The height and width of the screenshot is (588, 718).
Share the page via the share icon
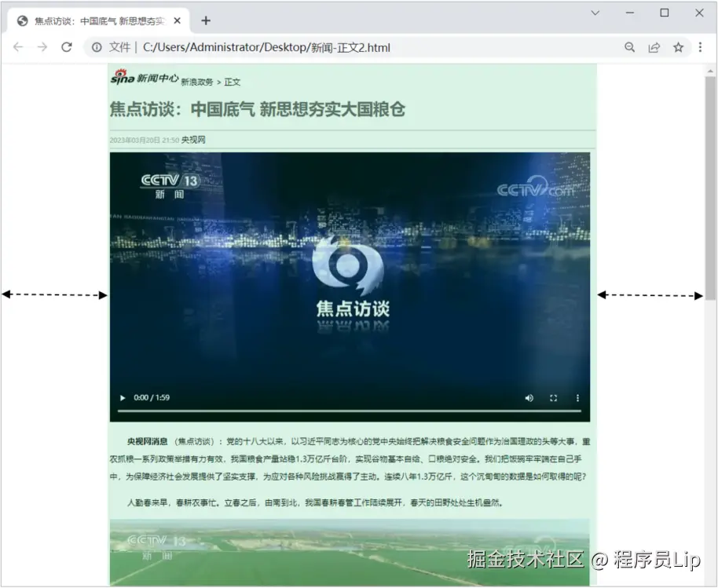(654, 47)
